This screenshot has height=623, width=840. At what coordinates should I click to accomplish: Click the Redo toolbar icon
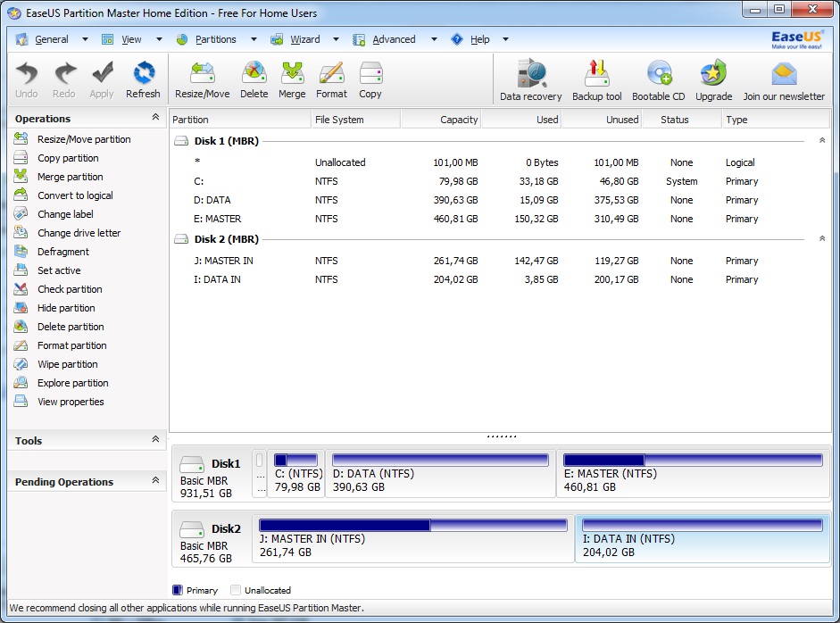(64, 73)
